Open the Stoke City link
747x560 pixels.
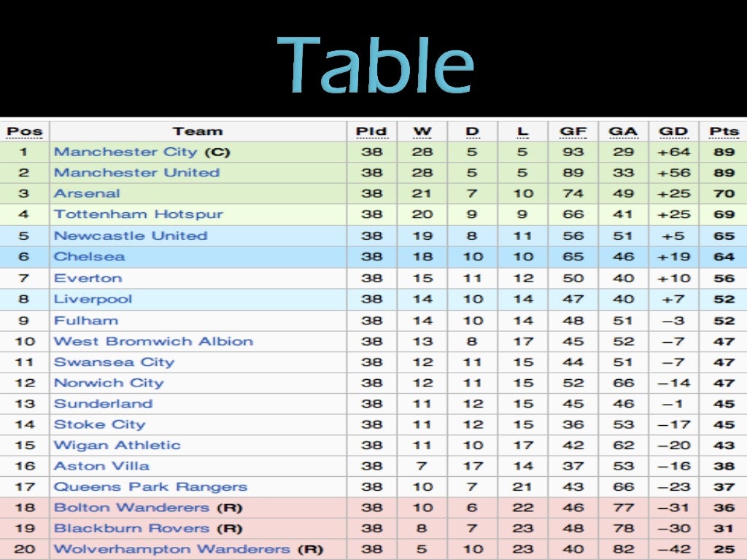pos(99,424)
